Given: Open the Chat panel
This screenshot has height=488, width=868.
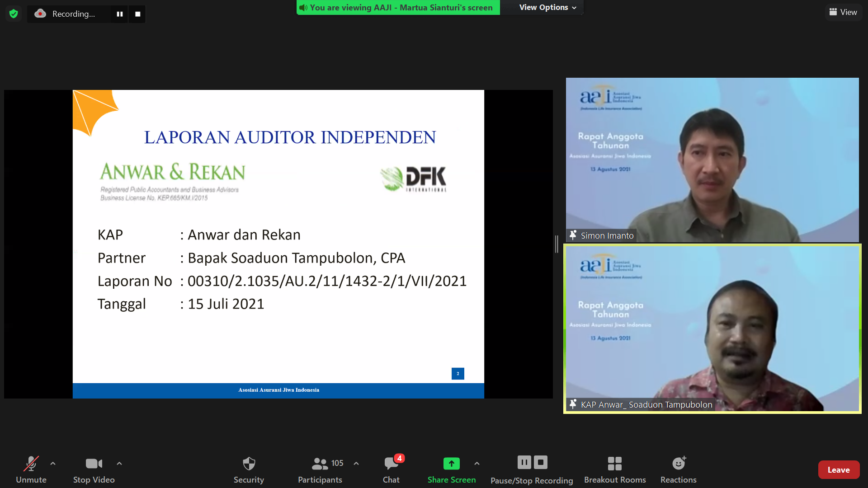Looking at the screenshot, I should [x=391, y=470].
